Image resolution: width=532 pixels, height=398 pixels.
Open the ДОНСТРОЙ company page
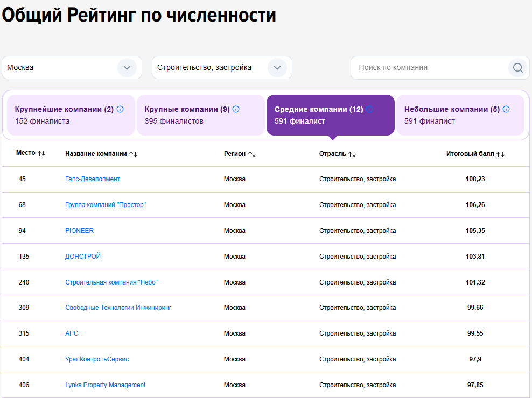(83, 257)
